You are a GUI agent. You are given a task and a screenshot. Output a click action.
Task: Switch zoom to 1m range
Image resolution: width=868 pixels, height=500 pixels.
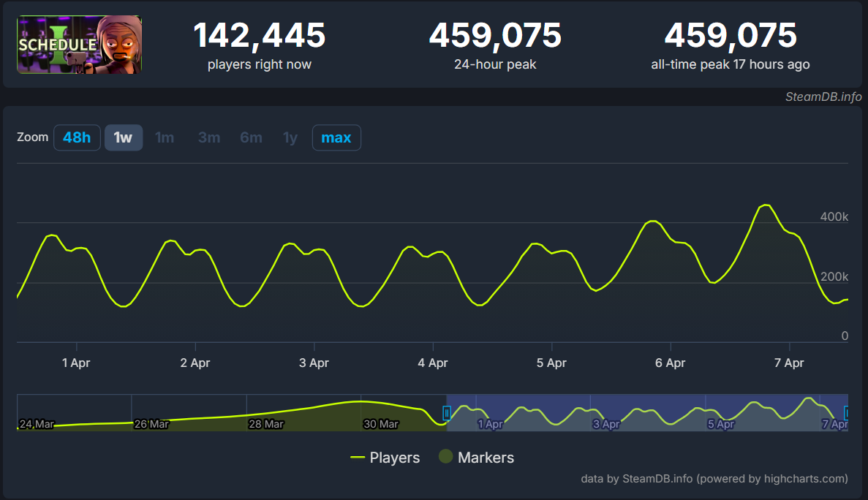tap(165, 137)
